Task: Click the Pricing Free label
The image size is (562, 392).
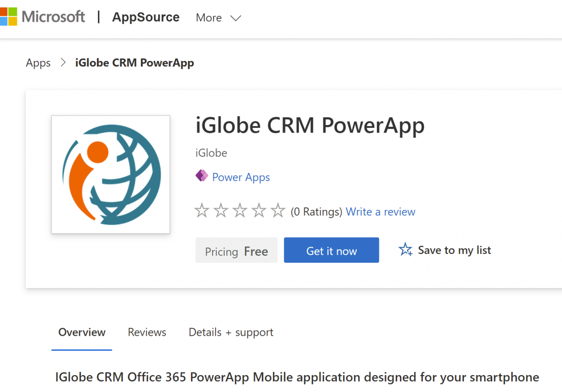Action: tap(237, 251)
